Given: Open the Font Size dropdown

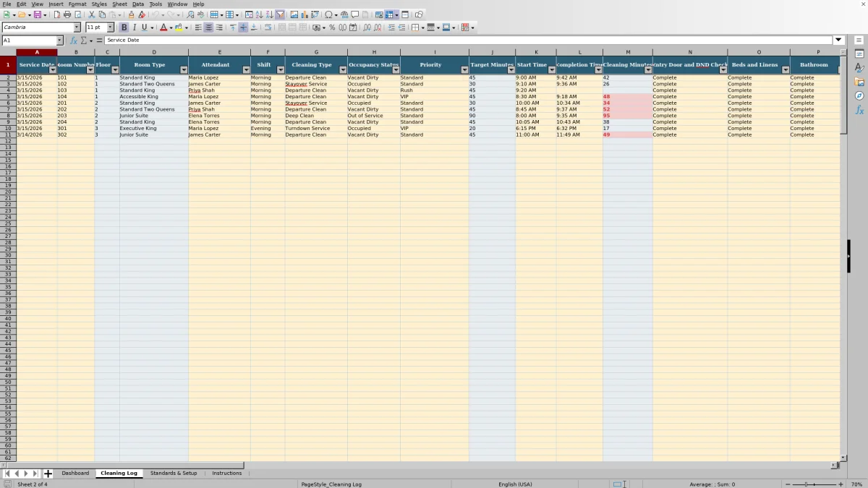Looking at the screenshot, I should click(111, 27).
